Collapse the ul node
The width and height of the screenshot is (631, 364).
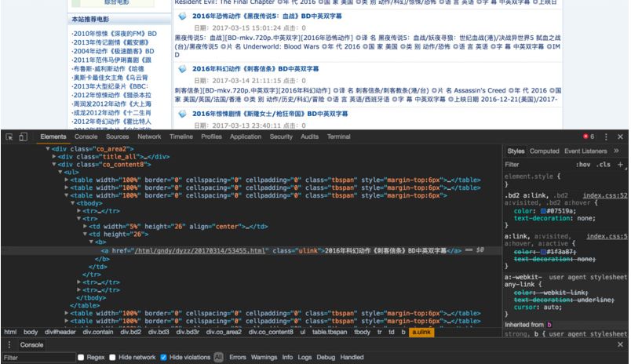tap(60, 172)
